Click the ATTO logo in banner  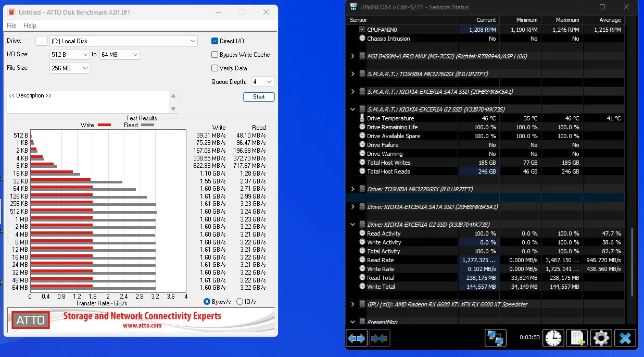(31, 319)
